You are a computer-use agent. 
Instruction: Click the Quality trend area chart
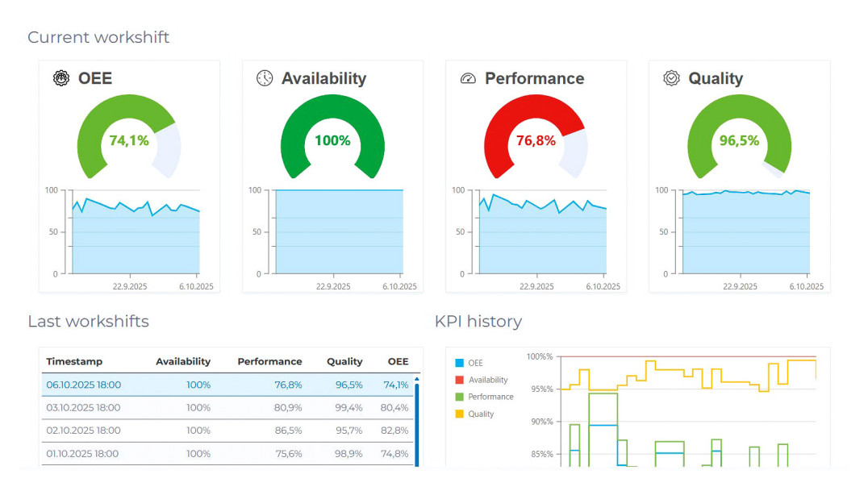pyautogui.click(x=745, y=232)
